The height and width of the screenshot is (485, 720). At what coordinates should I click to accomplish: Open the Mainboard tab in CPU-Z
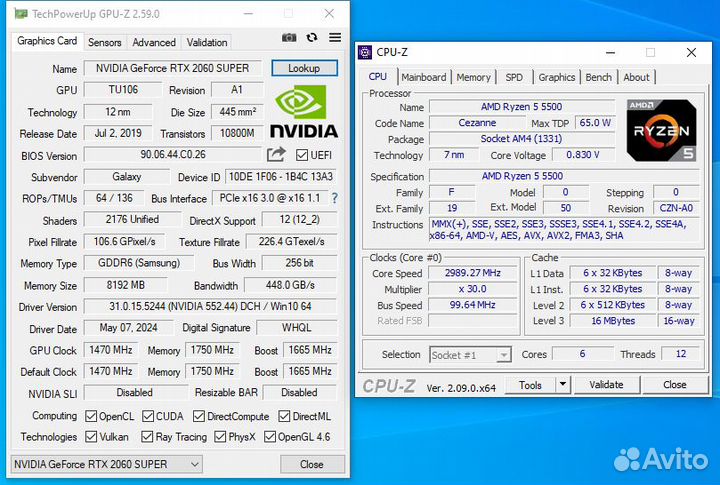tap(424, 77)
